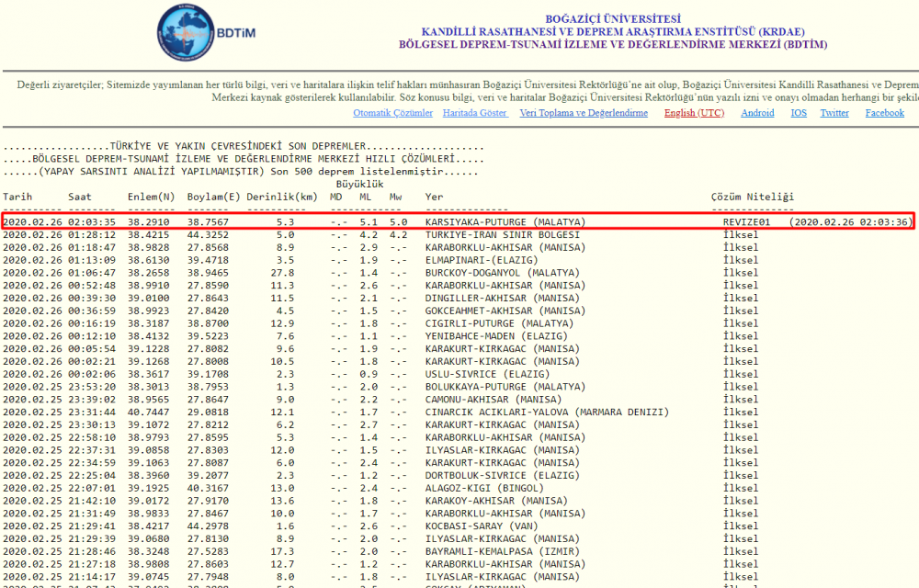The height and width of the screenshot is (588, 919).
Task: Open the IOS app link
Action: 799,113
